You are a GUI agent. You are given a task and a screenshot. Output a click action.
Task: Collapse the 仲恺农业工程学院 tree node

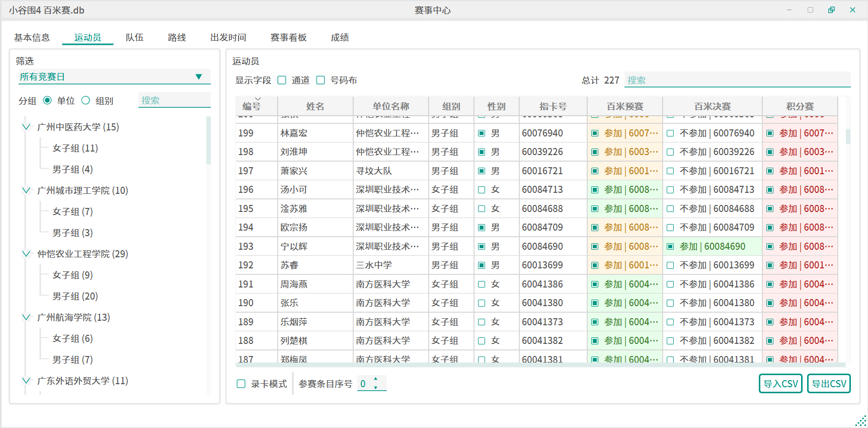pos(26,254)
